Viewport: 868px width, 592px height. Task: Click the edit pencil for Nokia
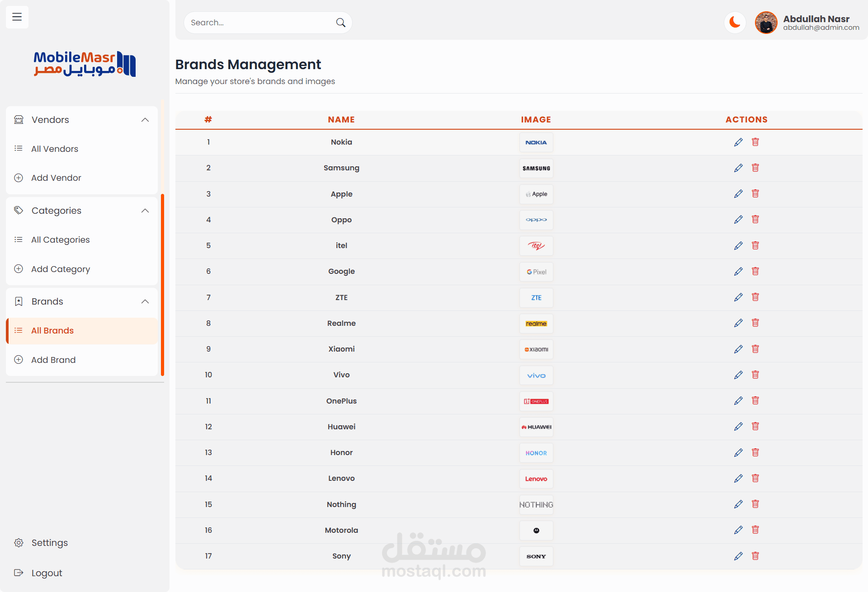coord(738,142)
